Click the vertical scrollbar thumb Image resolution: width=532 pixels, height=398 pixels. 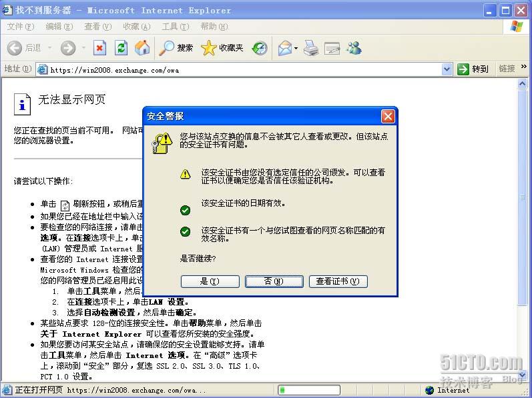point(523,197)
